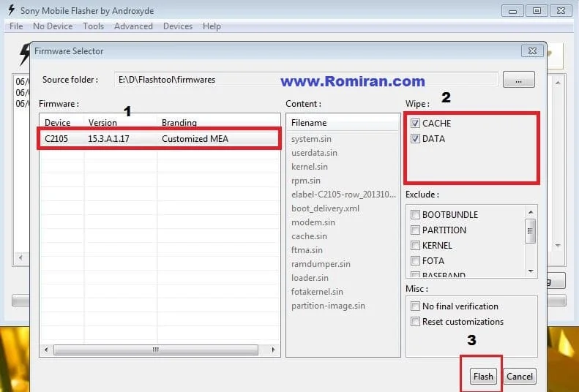Click the Flash button
579x392 pixels.
483,377
